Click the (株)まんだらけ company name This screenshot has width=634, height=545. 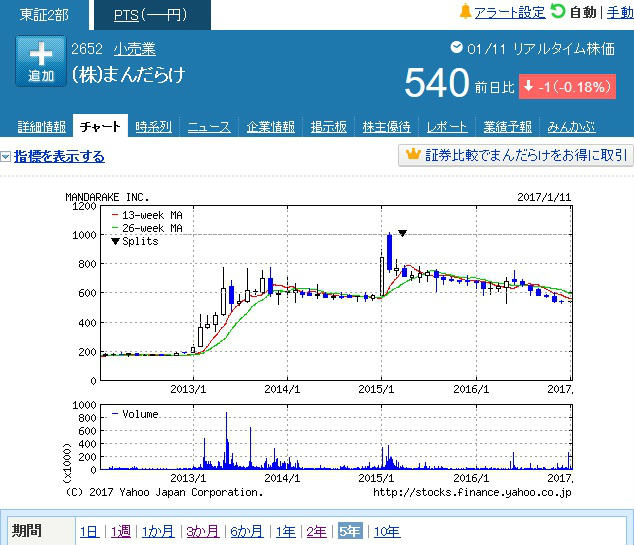click(x=128, y=75)
